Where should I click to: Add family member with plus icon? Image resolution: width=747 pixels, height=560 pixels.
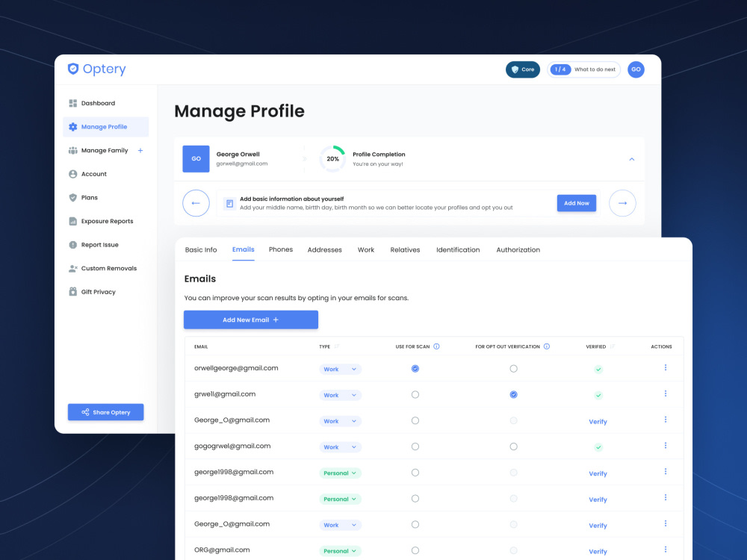pyautogui.click(x=140, y=151)
